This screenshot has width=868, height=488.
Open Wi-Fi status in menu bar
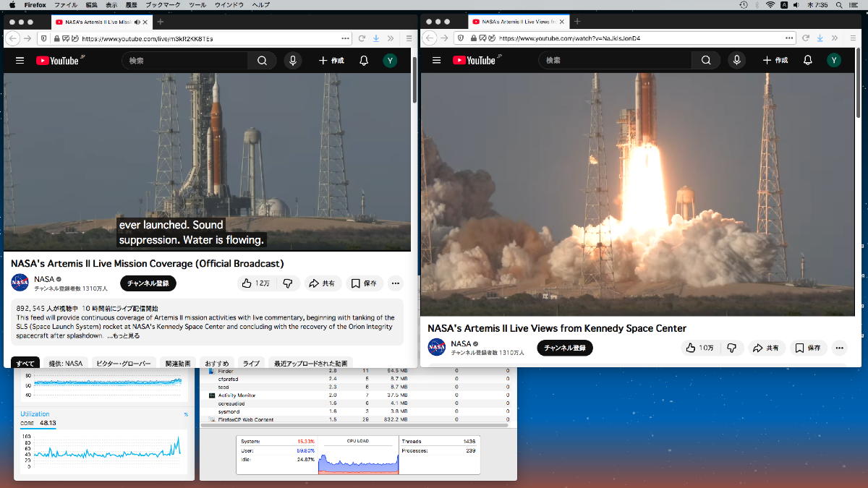pyautogui.click(x=770, y=4)
